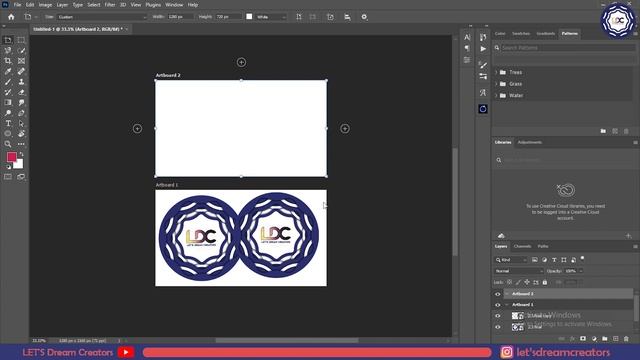
Task: Open the layer filter Kind dropdown
Action: tap(511, 260)
